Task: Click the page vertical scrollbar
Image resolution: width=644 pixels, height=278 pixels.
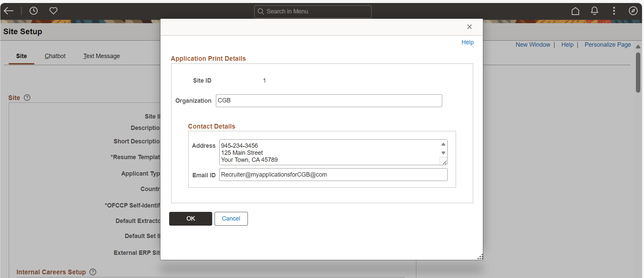Action: coord(638,72)
